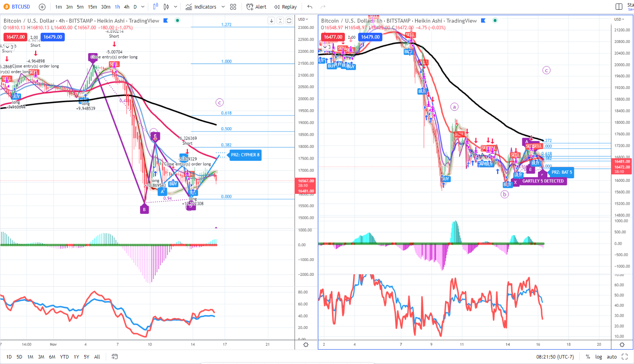Click the circled b wave label on 1h chart
The width and height of the screenshot is (634, 364).
tap(505, 194)
